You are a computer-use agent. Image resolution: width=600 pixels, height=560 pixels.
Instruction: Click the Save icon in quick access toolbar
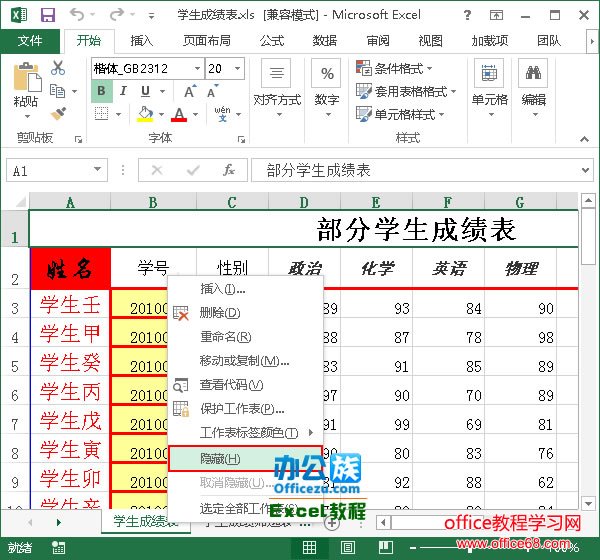(x=48, y=15)
